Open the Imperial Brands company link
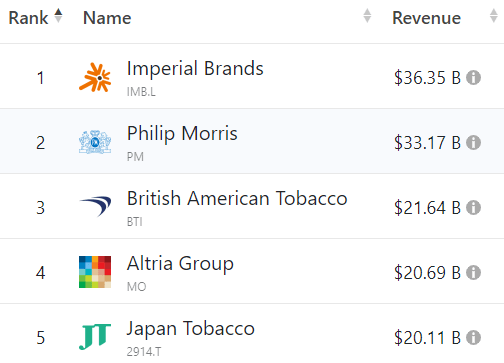 [195, 68]
